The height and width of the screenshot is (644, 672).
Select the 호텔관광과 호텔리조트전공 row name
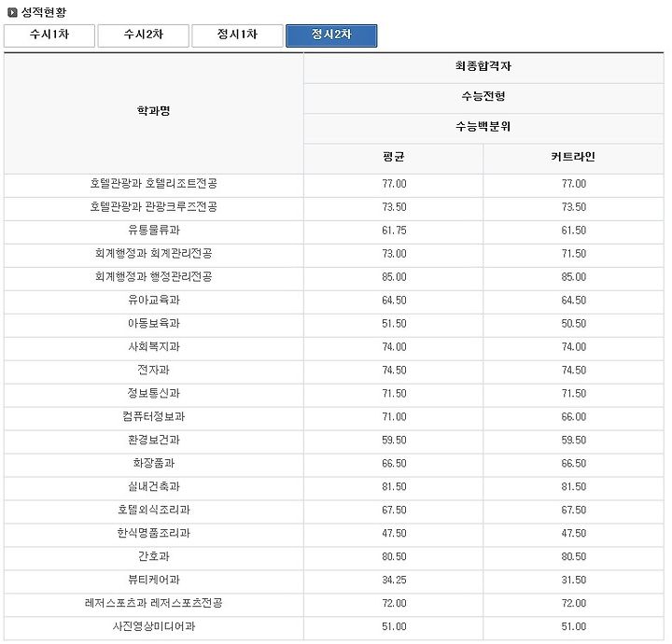pos(153,184)
